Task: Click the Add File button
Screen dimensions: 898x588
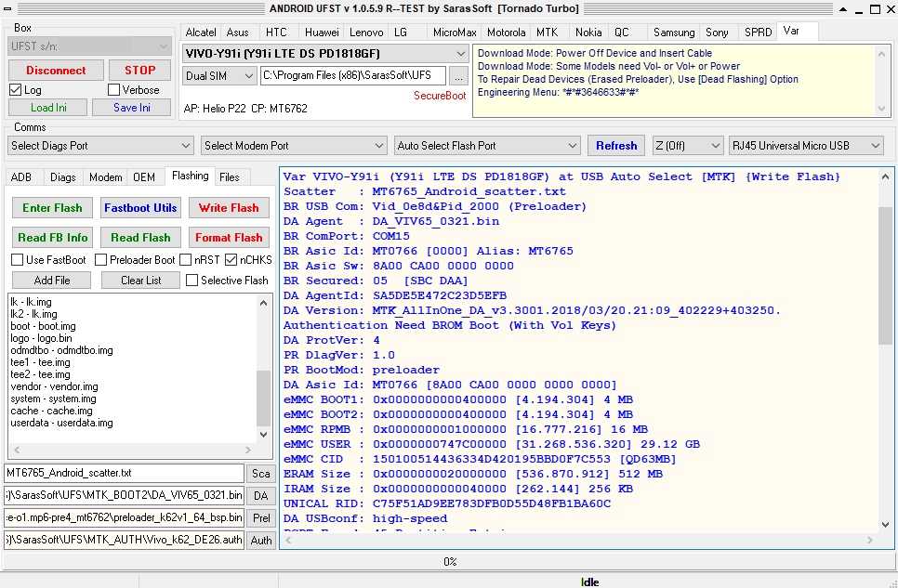Action: click(x=51, y=280)
